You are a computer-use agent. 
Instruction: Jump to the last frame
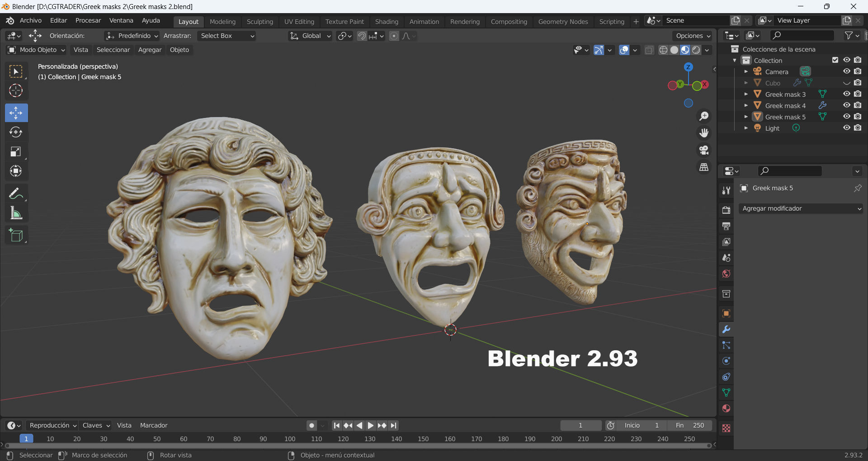[x=393, y=425]
